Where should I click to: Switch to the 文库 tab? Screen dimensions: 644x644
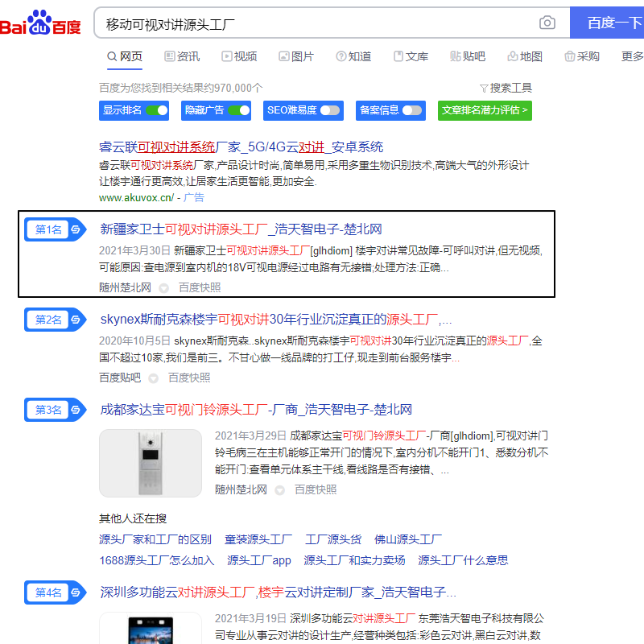click(411, 56)
